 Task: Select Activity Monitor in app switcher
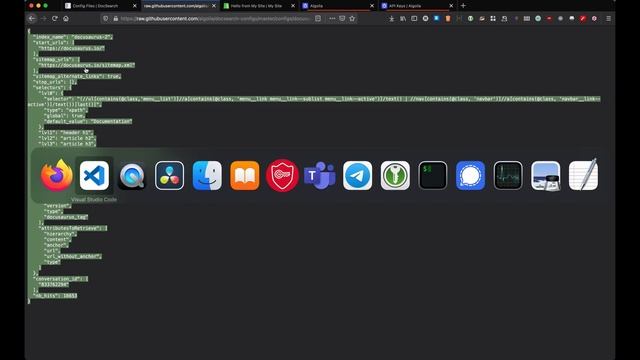point(508,176)
